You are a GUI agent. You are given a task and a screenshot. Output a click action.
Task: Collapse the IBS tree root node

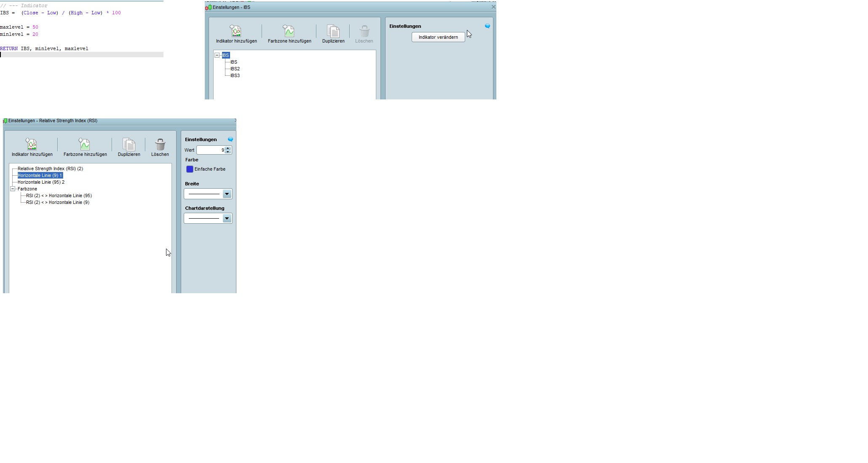(217, 55)
